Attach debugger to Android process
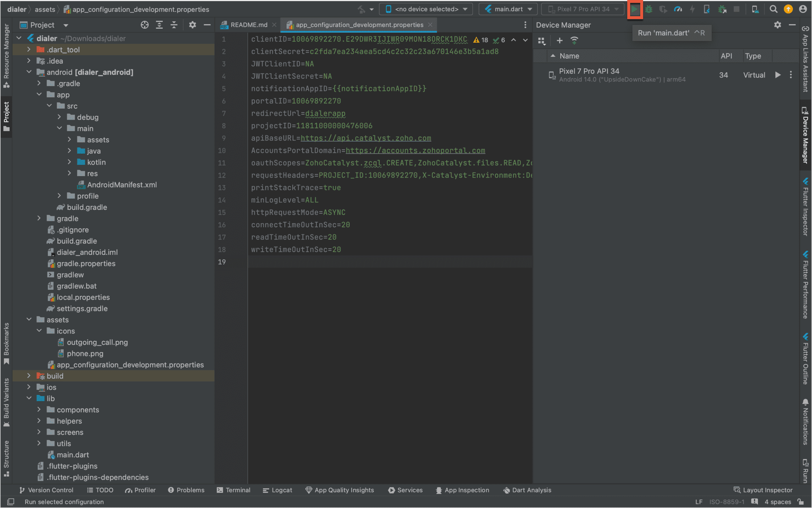 tap(722, 9)
